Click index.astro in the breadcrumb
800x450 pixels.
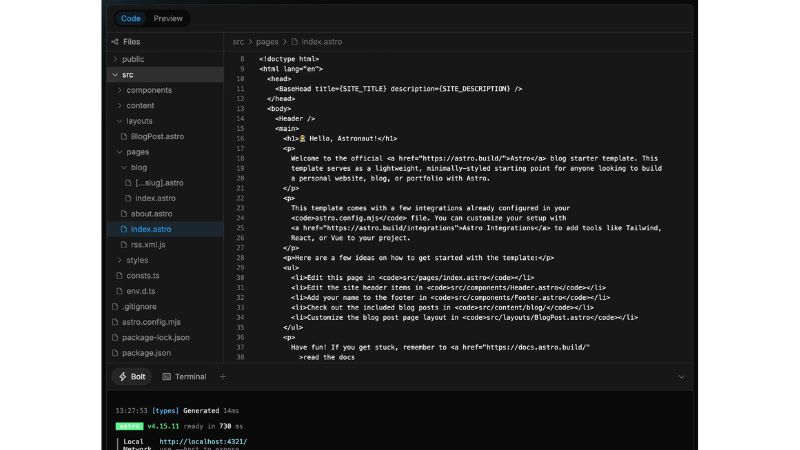321,42
